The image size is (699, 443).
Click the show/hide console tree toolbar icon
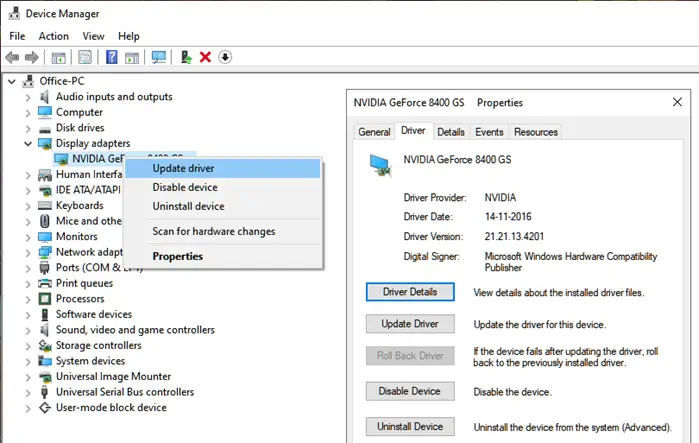(58, 57)
